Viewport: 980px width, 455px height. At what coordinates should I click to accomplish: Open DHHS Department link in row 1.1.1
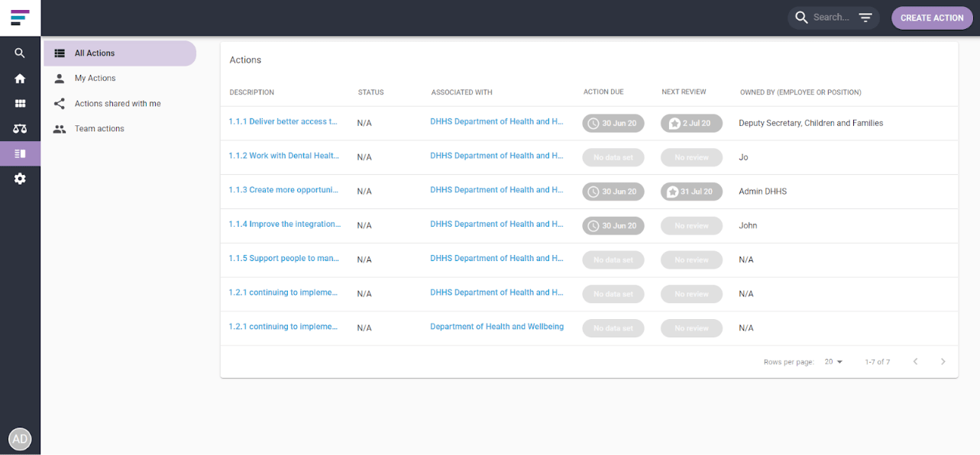(496, 122)
